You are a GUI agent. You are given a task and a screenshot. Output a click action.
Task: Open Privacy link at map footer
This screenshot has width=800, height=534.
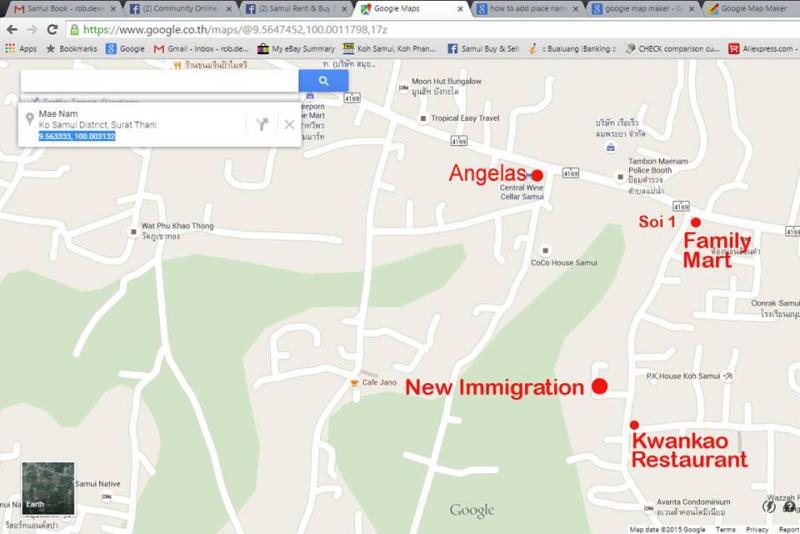click(x=757, y=529)
